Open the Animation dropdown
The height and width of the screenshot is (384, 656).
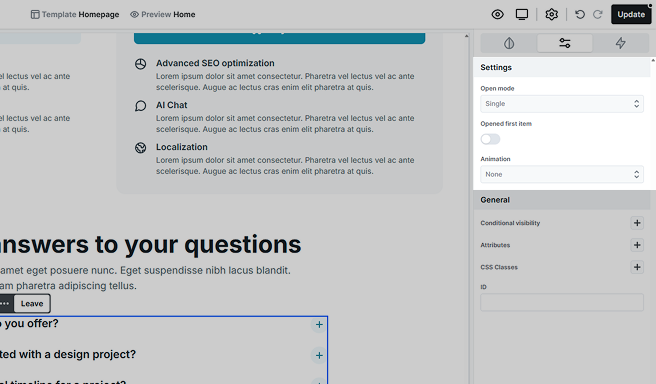[561, 174]
